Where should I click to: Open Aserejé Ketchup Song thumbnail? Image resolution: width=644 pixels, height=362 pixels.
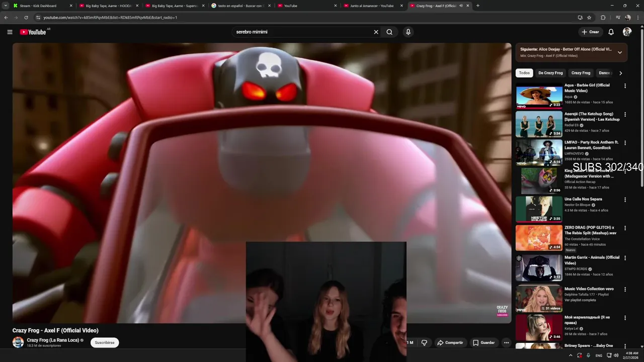pyautogui.click(x=539, y=124)
